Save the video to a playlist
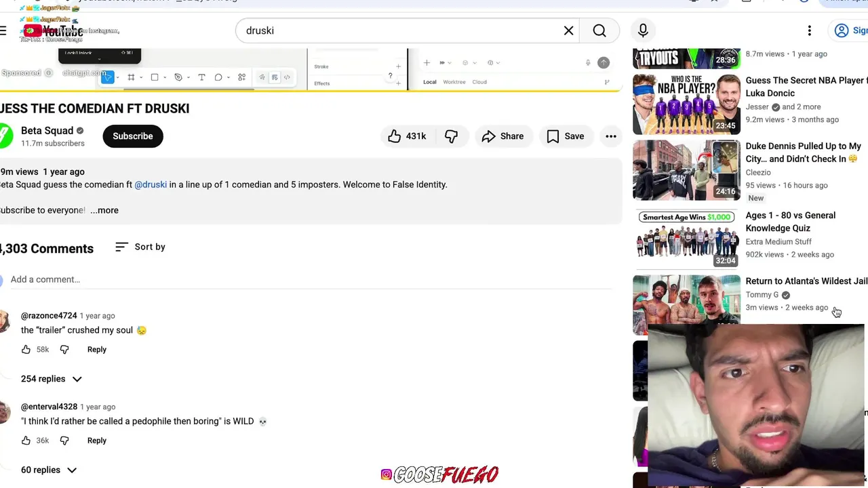The width and height of the screenshot is (868, 488). pyautogui.click(x=566, y=136)
